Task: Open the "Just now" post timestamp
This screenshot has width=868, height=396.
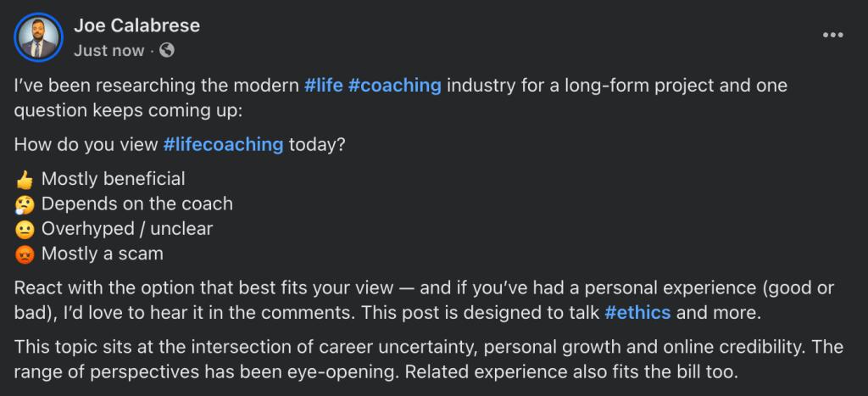Action: [108, 50]
